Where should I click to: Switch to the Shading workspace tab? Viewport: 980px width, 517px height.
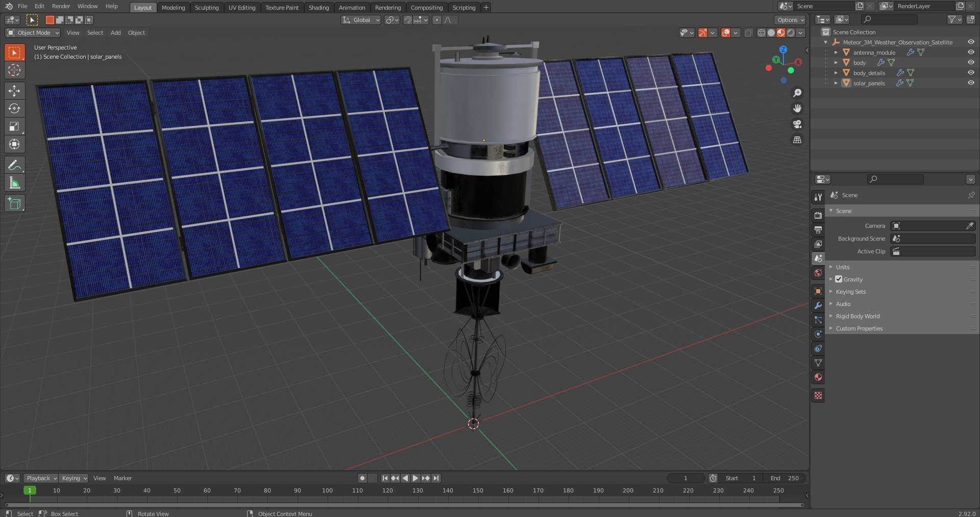(318, 8)
